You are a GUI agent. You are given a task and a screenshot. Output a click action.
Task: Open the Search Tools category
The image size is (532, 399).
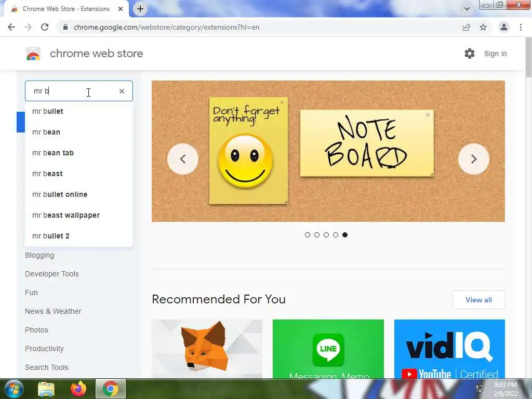point(46,367)
